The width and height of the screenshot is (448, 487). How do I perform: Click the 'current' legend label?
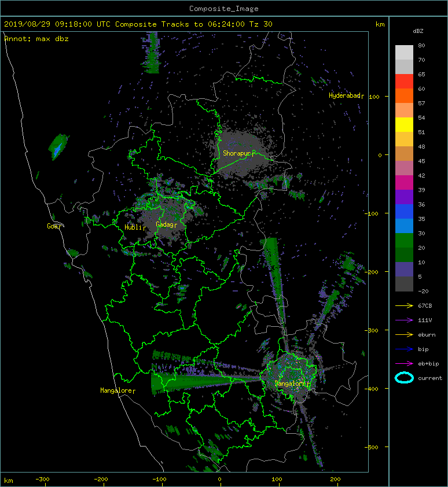430,378
